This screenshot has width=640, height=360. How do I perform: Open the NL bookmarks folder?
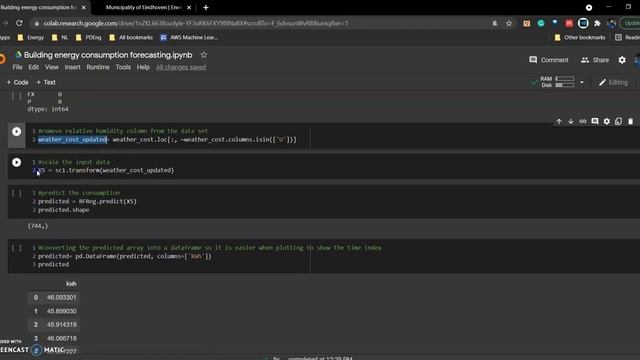[60, 38]
